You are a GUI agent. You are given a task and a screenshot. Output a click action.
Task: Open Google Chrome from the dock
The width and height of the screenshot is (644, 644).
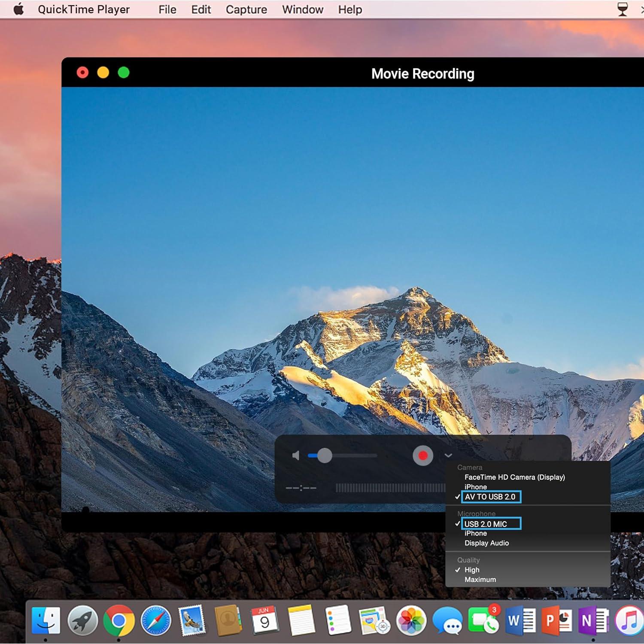pyautogui.click(x=119, y=620)
